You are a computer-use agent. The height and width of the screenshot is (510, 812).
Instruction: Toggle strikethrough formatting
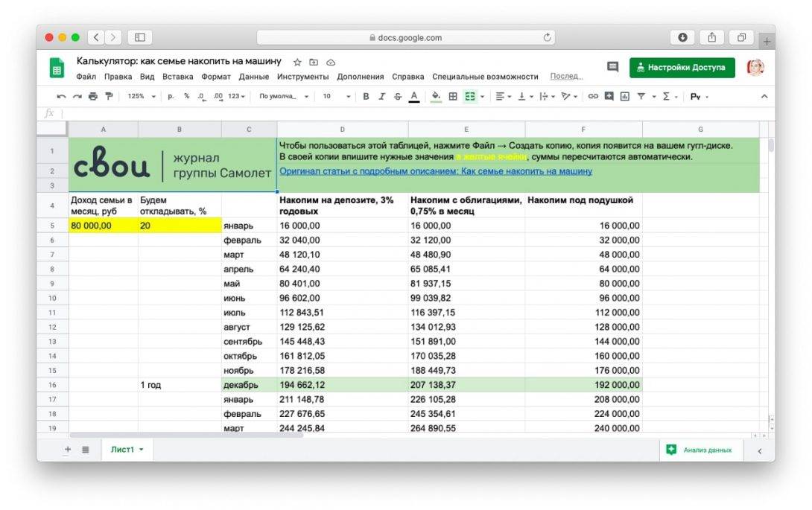coord(397,96)
